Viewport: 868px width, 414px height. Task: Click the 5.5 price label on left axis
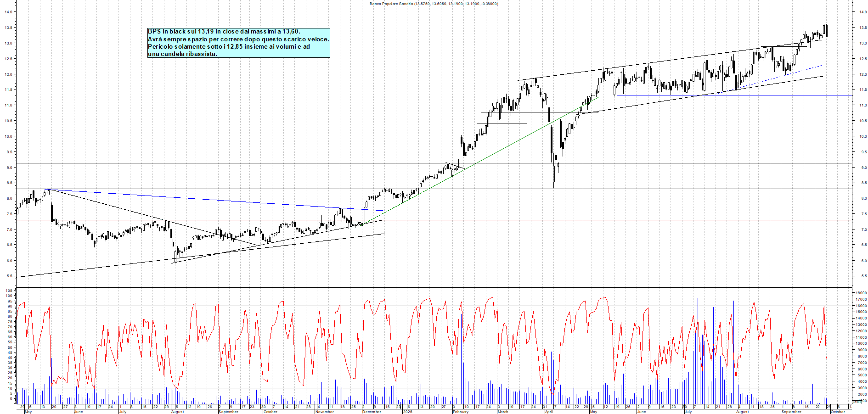coord(9,276)
